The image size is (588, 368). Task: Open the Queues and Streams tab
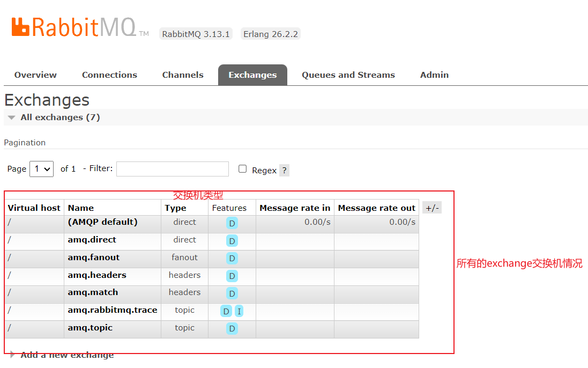tap(348, 75)
